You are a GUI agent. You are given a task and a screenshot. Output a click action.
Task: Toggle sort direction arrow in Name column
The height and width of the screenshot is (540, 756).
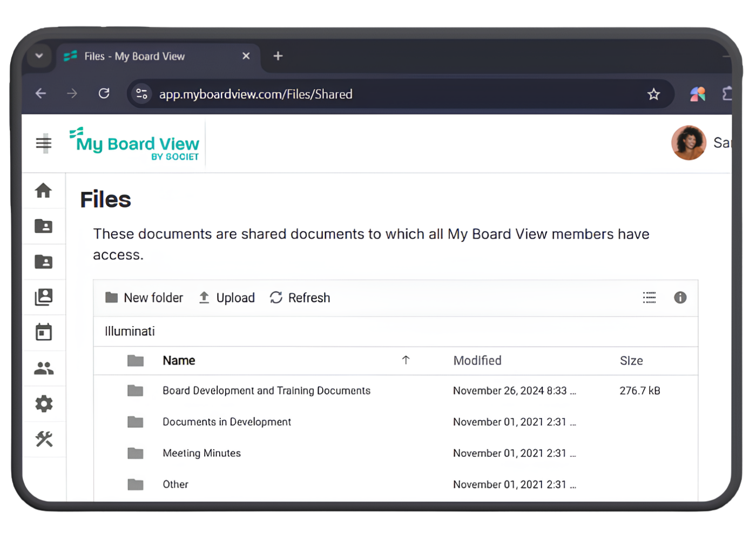click(406, 360)
